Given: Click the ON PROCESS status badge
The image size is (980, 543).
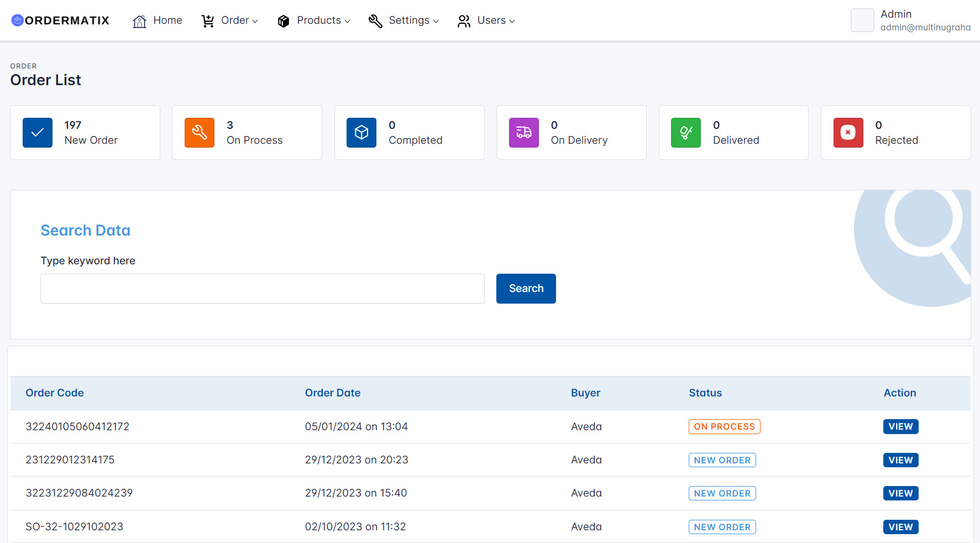Looking at the screenshot, I should [724, 426].
